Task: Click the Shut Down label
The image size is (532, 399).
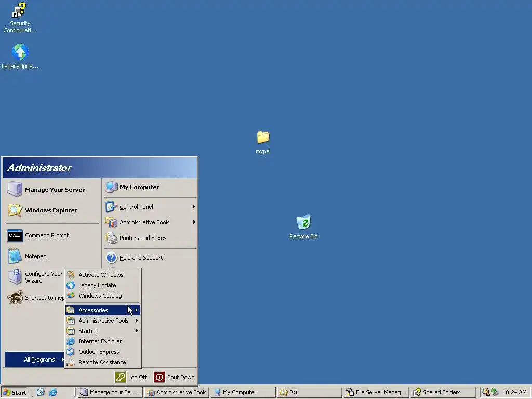Action: click(x=181, y=377)
